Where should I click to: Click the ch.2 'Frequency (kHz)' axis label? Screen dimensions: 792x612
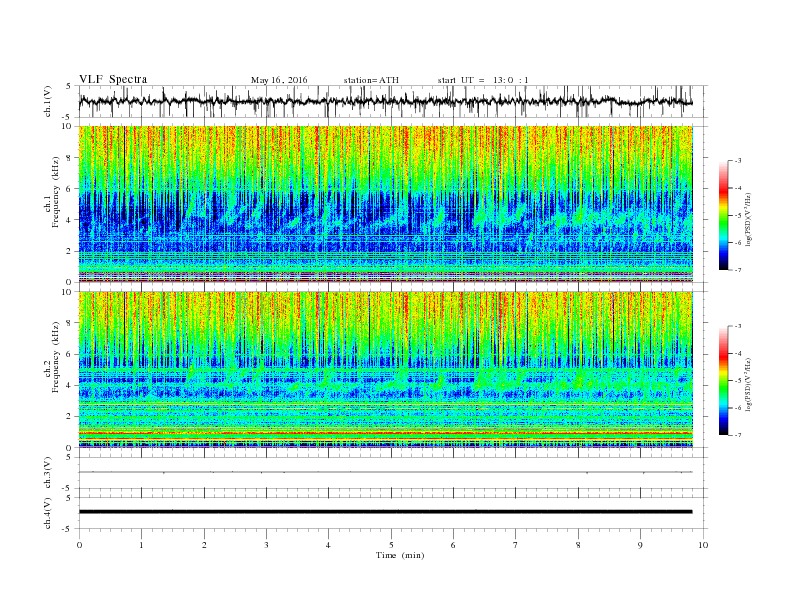coord(56,358)
